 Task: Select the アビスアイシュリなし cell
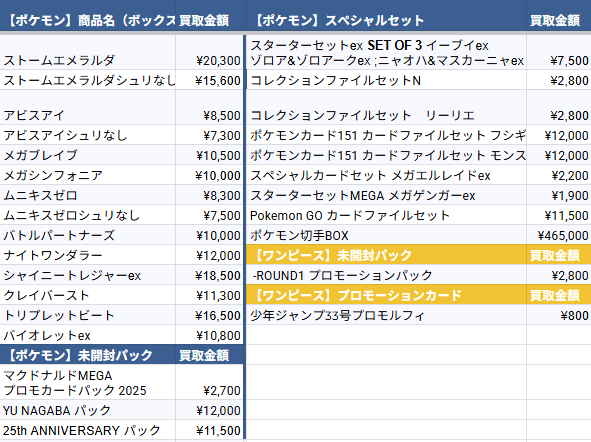[87, 135]
